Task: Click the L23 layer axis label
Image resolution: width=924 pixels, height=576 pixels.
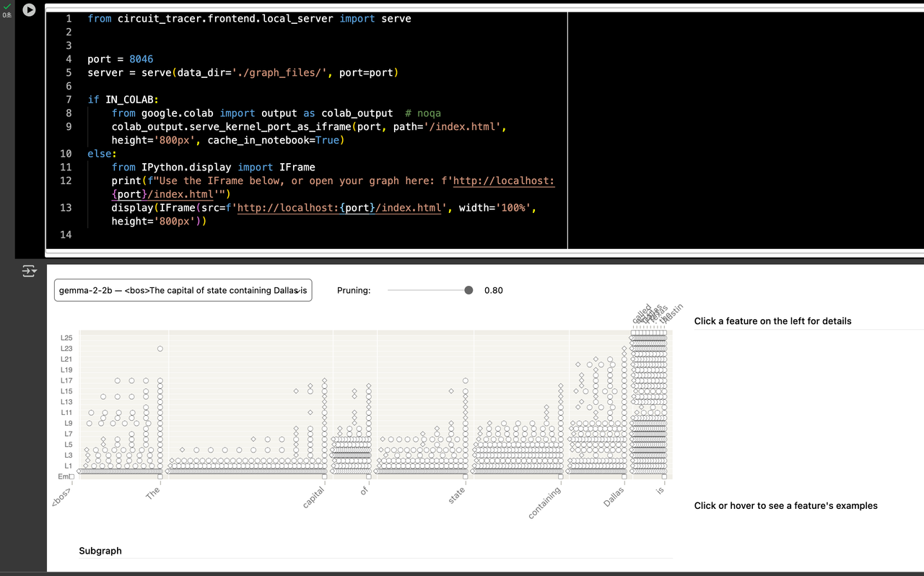Action: pyautogui.click(x=66, y=349)
